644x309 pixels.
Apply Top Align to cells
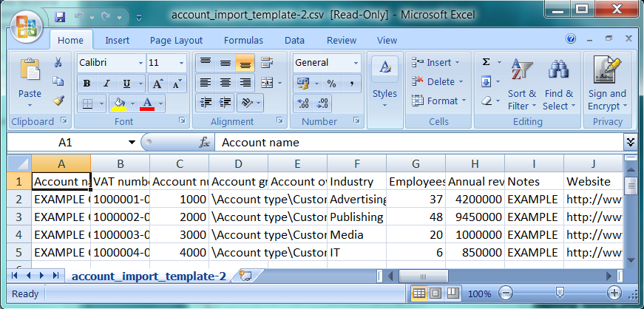(206, 63)
